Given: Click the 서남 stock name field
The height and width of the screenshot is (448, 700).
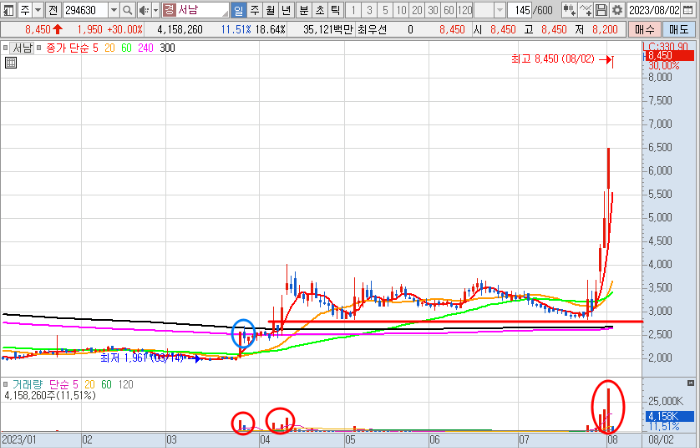Looking at the screenshot, I should coord(203,10).
